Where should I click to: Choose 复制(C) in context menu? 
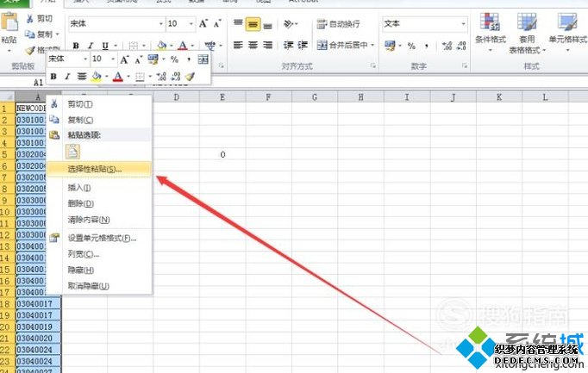pyautogui.click(x=100, y=120)
